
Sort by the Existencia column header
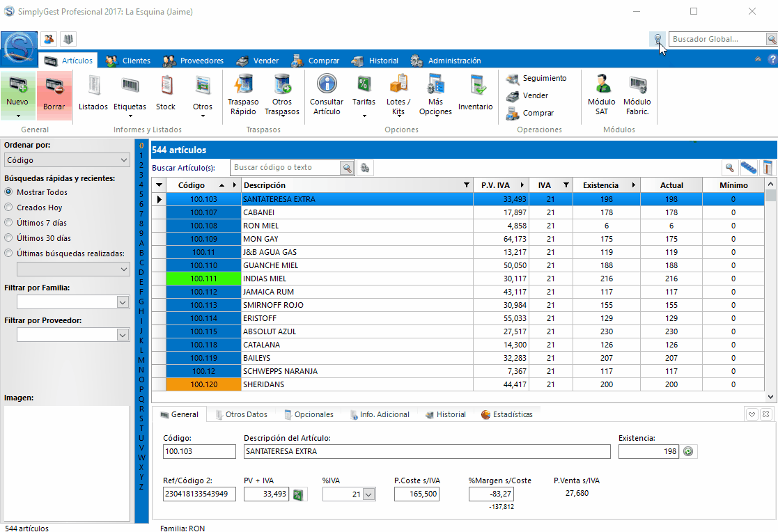point(600,185)
